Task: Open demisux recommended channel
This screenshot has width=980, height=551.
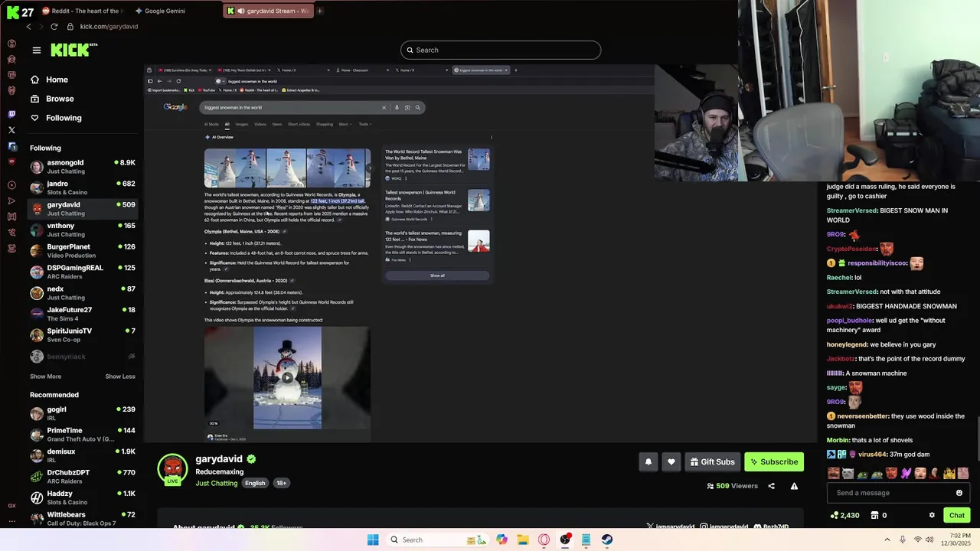Action: pyautogui.click(x=83, y=455)
